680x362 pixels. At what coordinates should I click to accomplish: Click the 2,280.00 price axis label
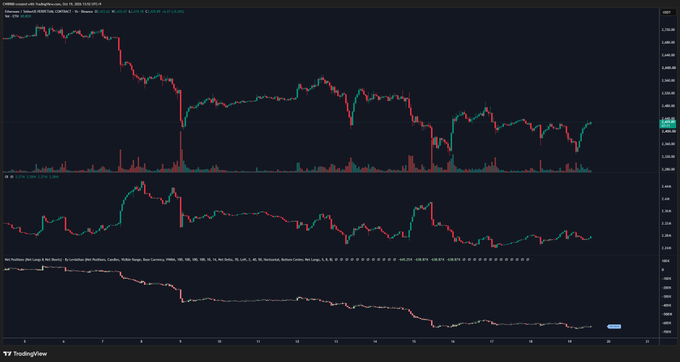[x=667, y=169]
